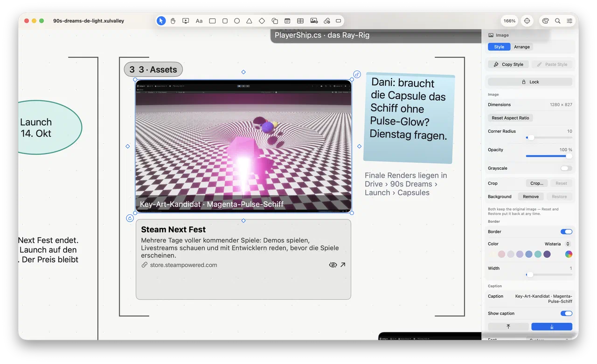Viewport: 597px width, 364px height.
Task: Insert a note card from toolbar
Action: 287,21
